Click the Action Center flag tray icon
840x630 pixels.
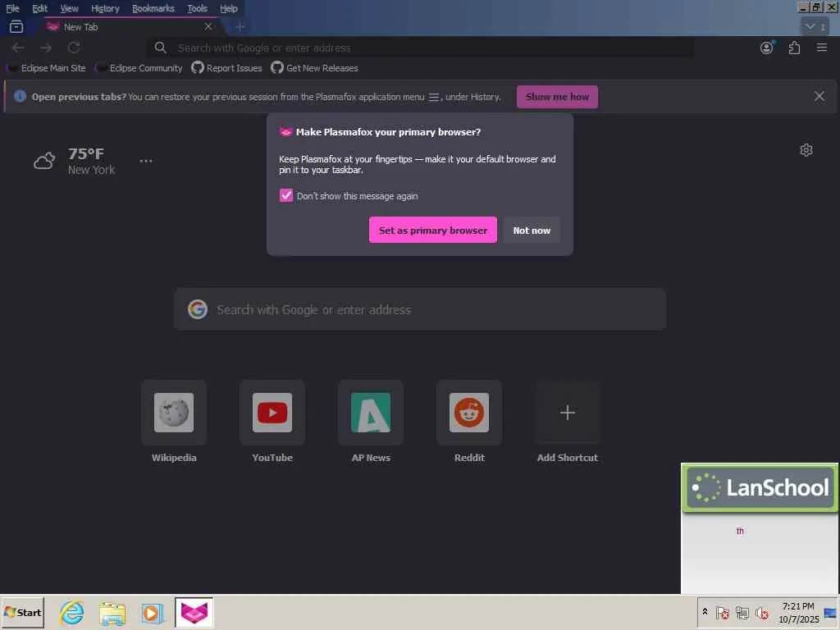[x=722, y=612]
